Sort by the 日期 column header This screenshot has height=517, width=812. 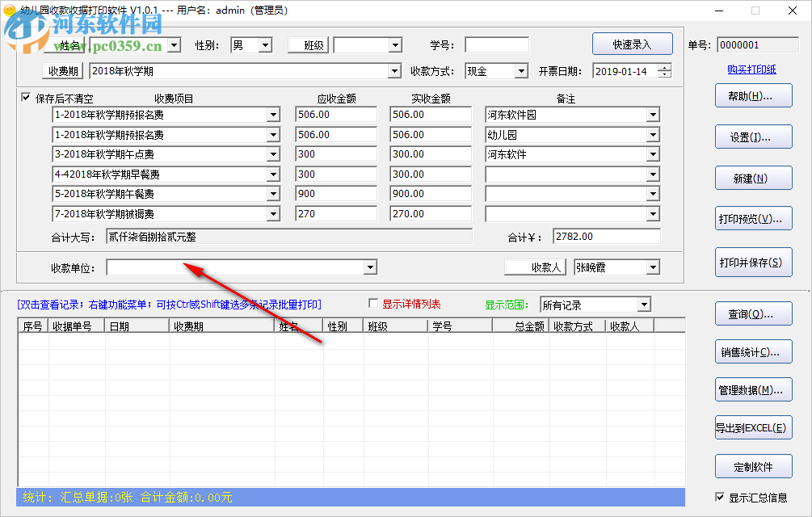tap(137, 326)
